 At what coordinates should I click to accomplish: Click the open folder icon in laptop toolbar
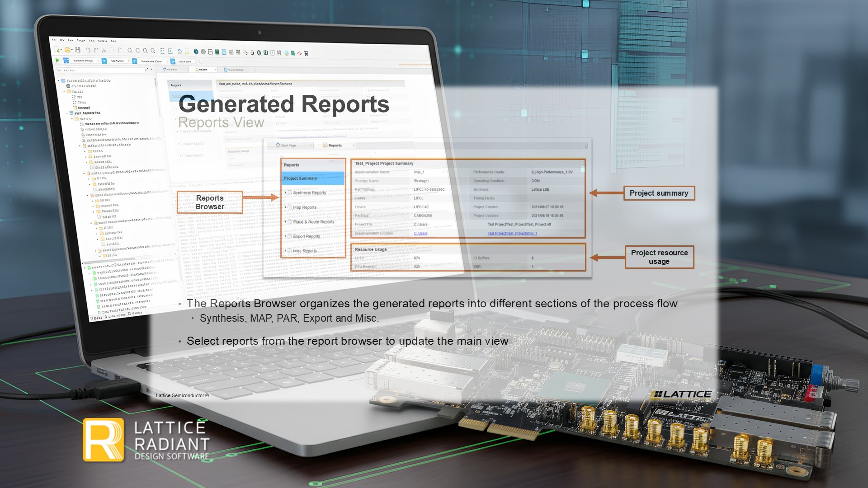pyautogui.click(x=67, y=50)
